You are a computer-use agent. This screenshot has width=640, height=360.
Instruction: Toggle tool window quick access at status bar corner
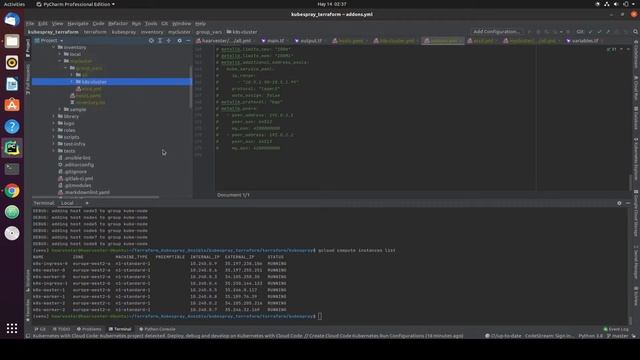28,336
